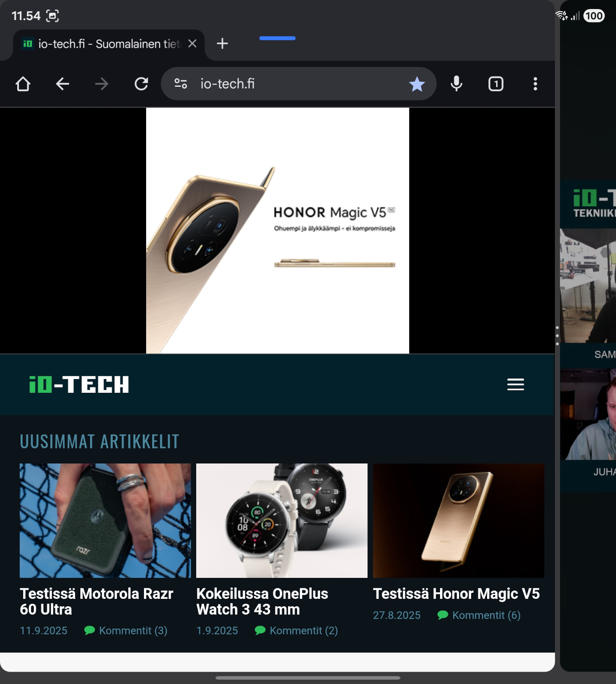Image resolution: width=616 pixels, height=684 pixels.
Task: Toggle the bookmark star
Action: (x=417, y=84)
